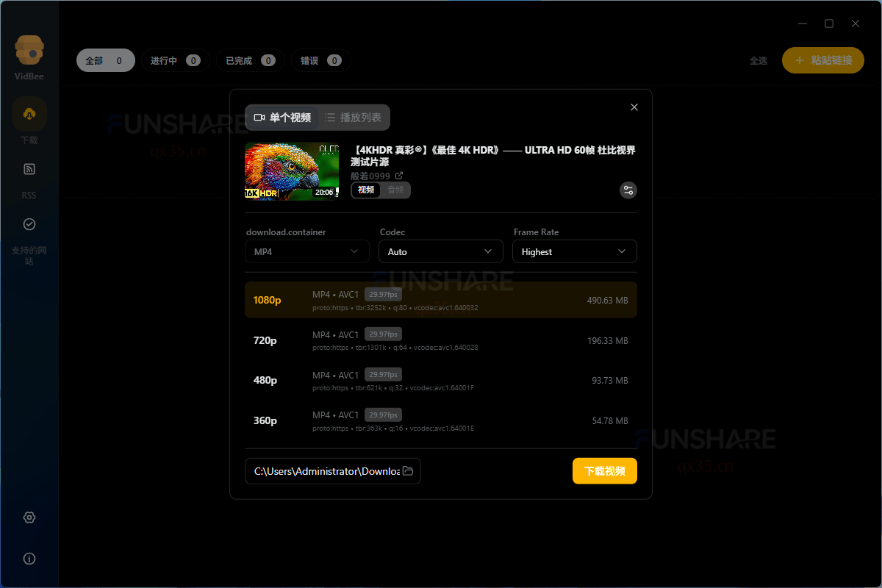Image resolution: width=882 pixels, height=588 pixels.
Task: Click the parrot video thumbnail
Action: coord(292,171)
